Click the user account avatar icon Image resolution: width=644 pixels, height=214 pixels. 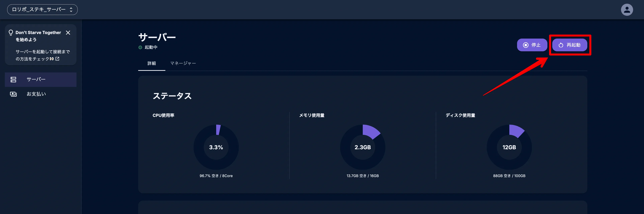627,10
